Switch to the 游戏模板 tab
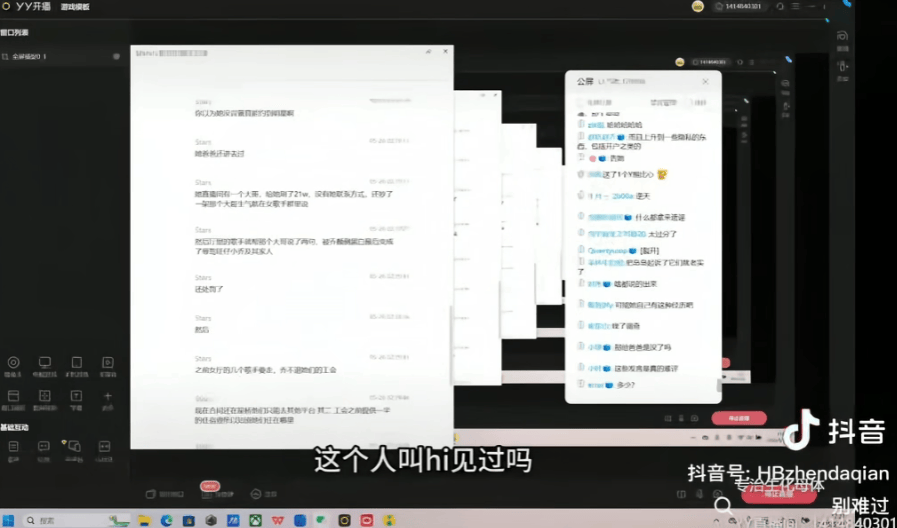 coord(74,6)
